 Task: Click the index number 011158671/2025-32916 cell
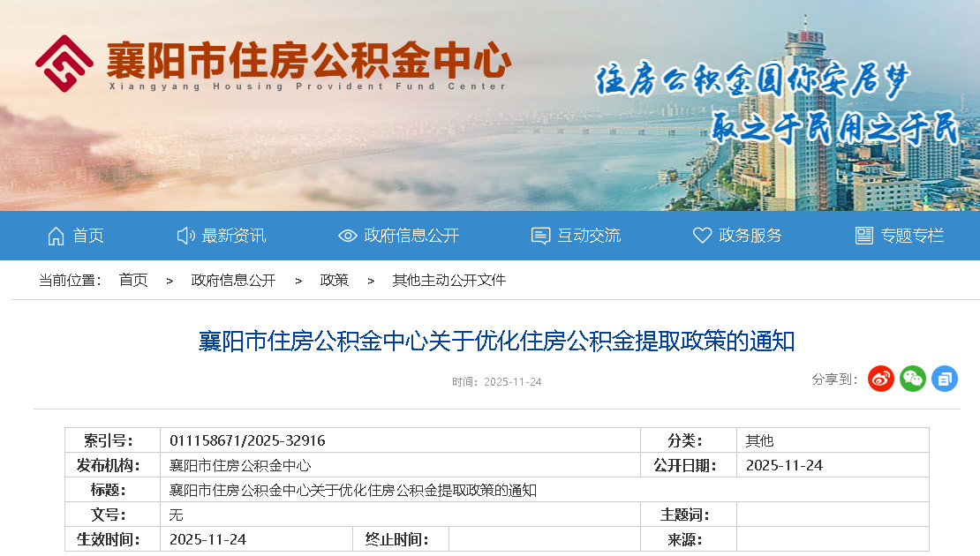pyautogui.click(x=247, y=440)
